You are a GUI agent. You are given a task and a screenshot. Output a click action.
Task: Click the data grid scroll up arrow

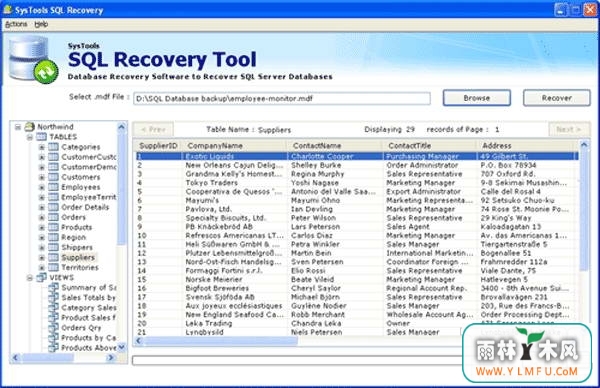click(584, 145)
